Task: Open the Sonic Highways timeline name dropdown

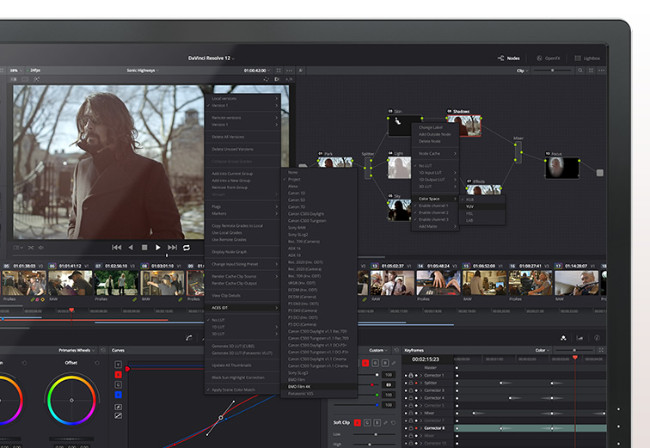Action: [143, 70]
